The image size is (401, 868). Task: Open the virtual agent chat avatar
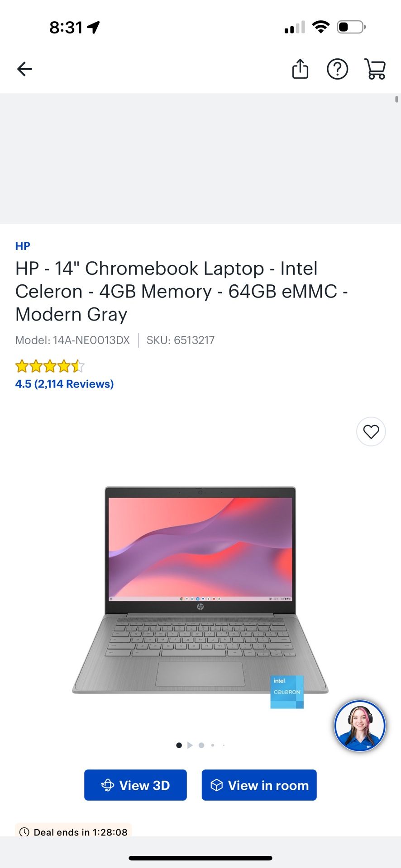coord(360,726)
